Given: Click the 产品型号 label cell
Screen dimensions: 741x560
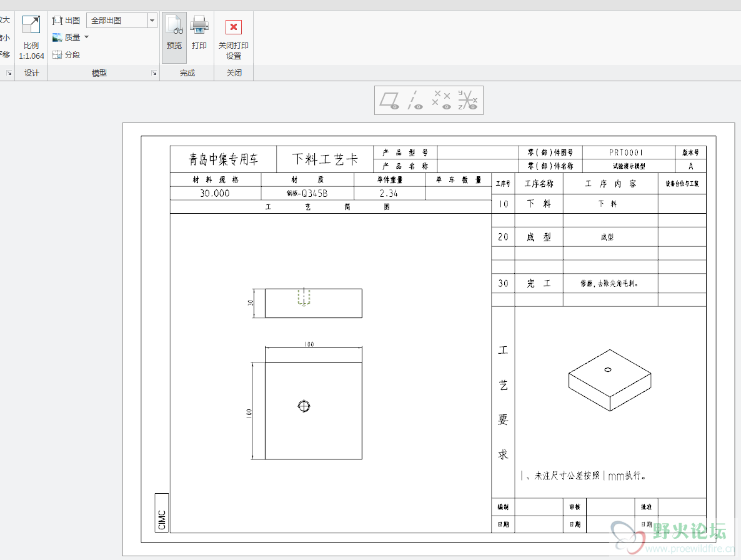Looking at the screenshot, I should tap(405, 152).
